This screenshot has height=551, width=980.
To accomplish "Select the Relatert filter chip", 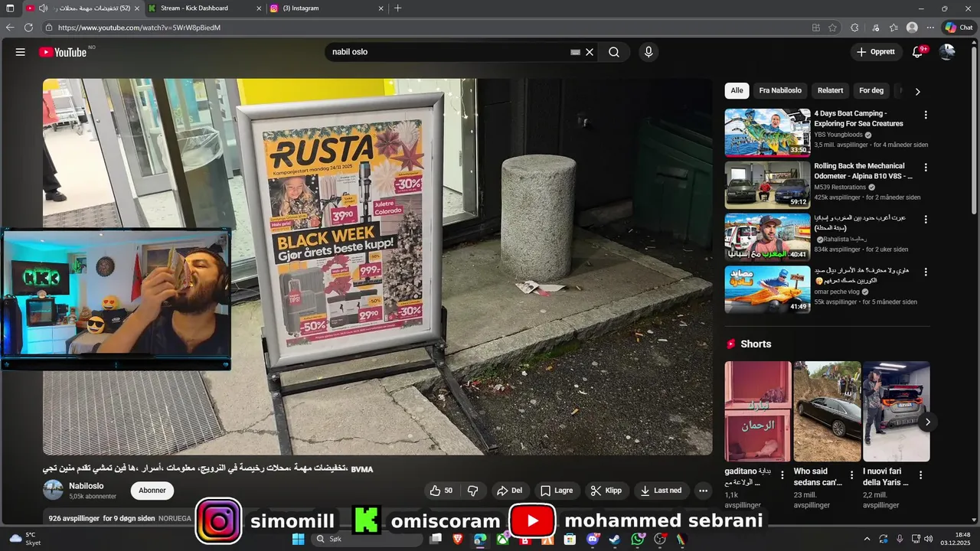I will click(830, 90).
